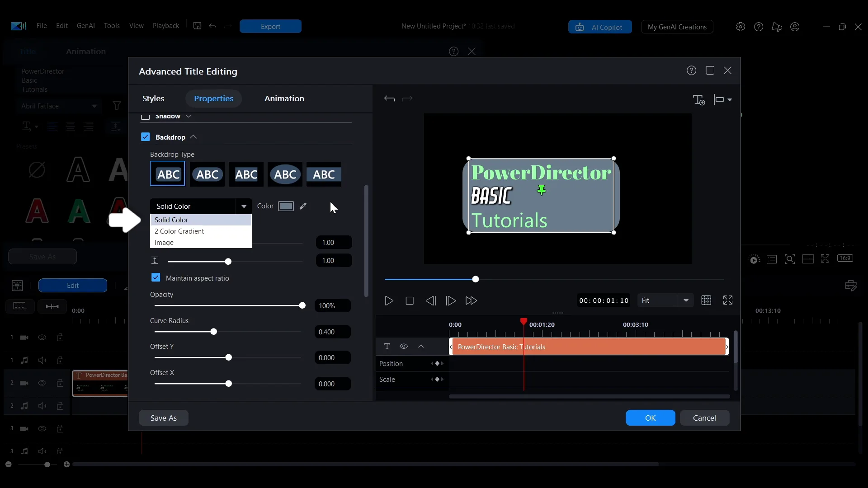Open preferences gear in main window
Screen dimensions: 868x488
pos(741,27)
